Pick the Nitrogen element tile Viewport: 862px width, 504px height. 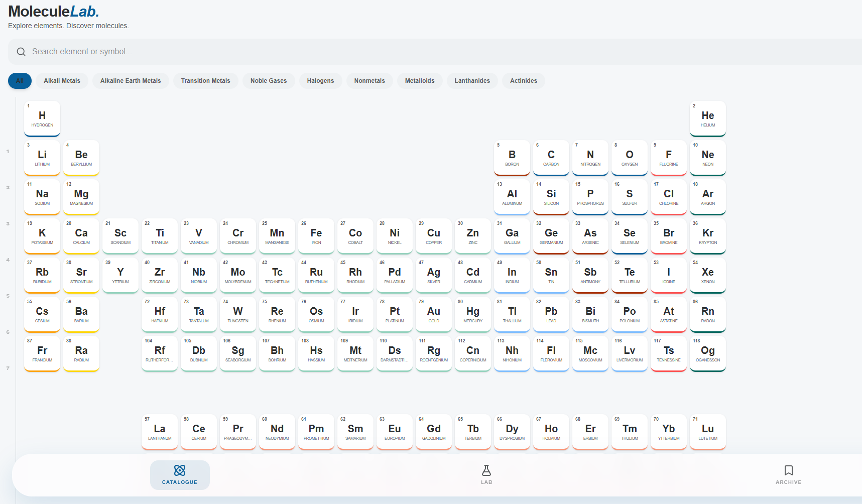pyautogui.click(x=590, y=158)
